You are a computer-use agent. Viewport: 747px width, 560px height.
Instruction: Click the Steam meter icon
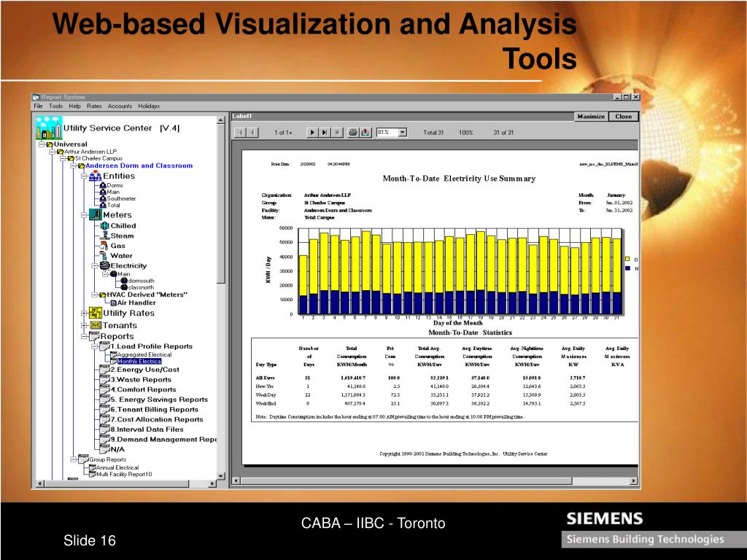click(x=105, y=236)
